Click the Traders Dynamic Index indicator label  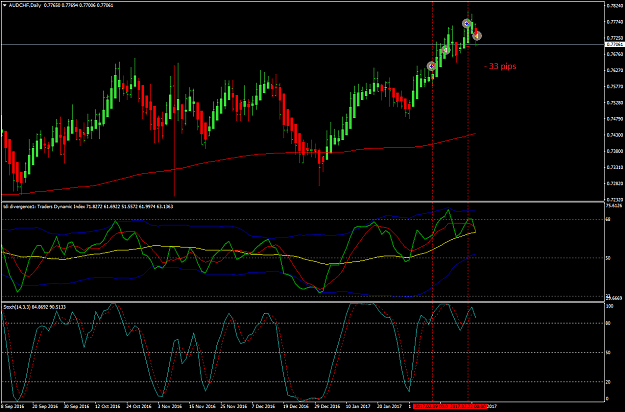pyautogui.click(x=88, y=206)
